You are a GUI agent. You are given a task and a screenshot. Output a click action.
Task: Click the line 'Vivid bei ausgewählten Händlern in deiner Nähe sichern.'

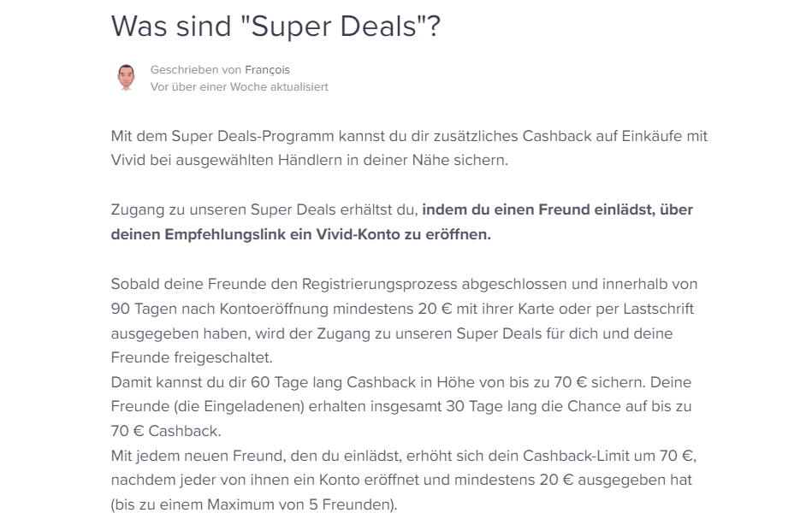coord(310,161)
